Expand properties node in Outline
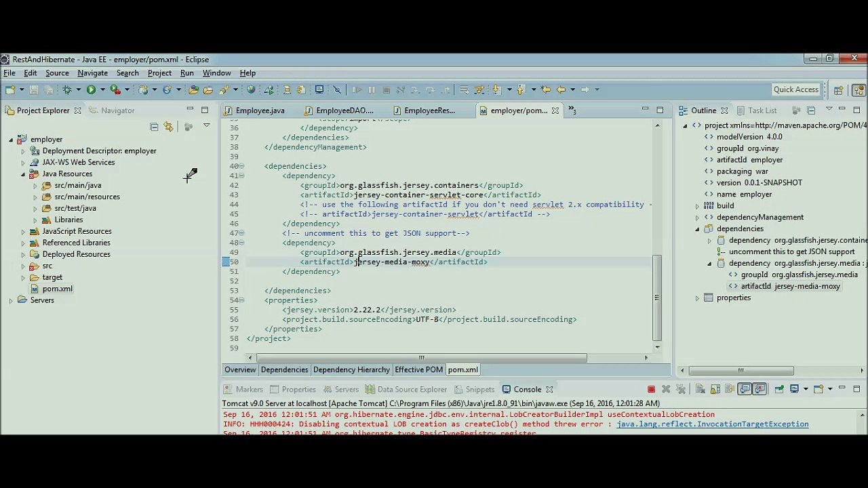The width and height of the screenshot is (868, 488). 697,298
